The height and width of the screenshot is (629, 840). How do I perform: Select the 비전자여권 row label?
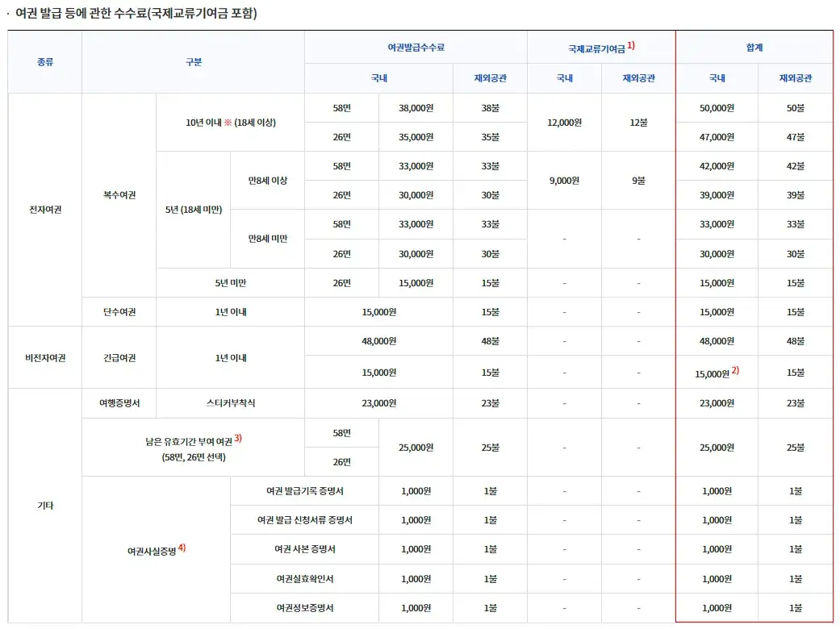tap(44, 356)
